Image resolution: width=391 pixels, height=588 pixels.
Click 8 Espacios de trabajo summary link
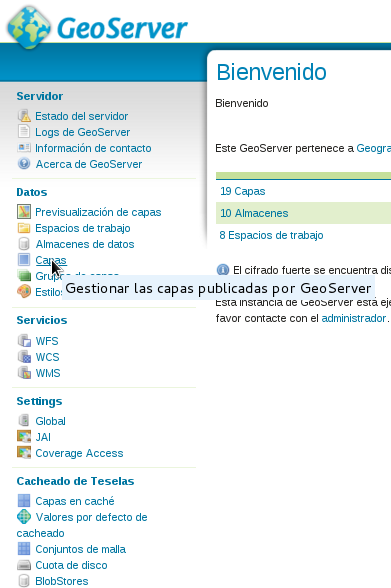(x=271, y=235)
